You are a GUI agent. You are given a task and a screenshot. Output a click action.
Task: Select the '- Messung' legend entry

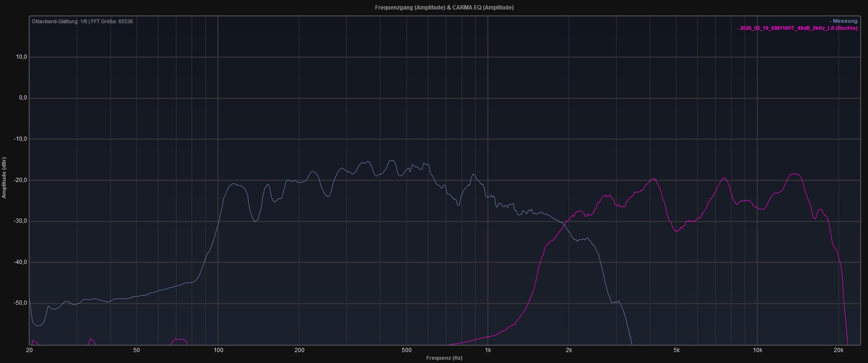tap(843, 21)
